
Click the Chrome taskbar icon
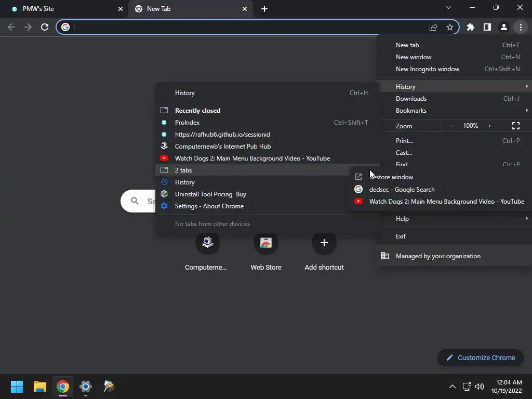63,387
